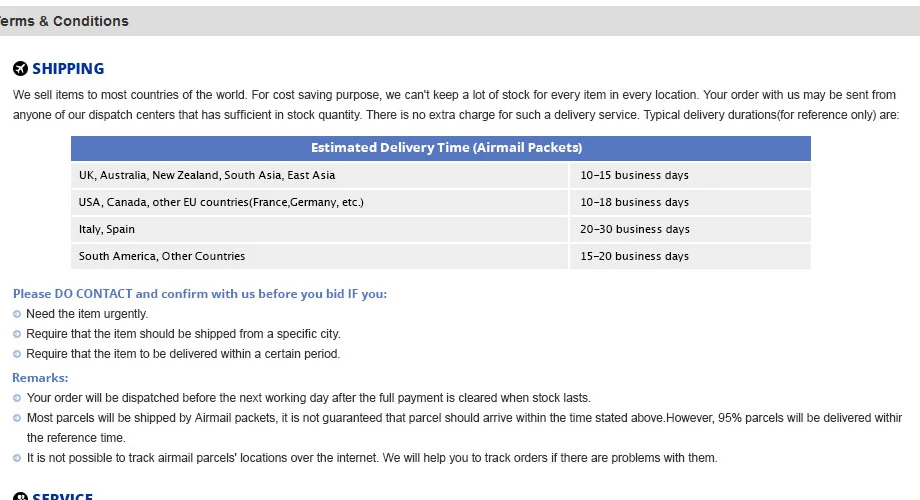Click the '20-30 business days' cell
The height and width of the screenshot is (500, 920).
click(x=690, y=229)
